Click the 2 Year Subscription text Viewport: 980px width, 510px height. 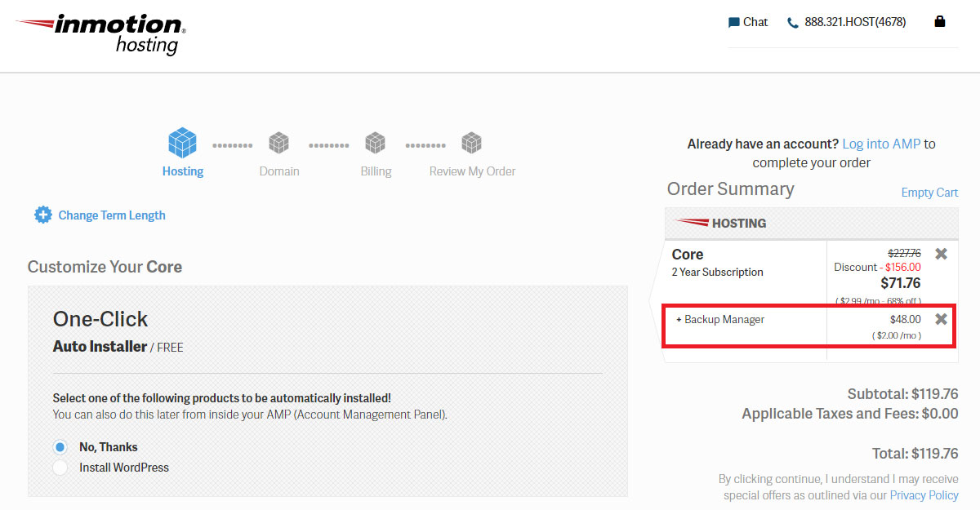coord(718,273)
